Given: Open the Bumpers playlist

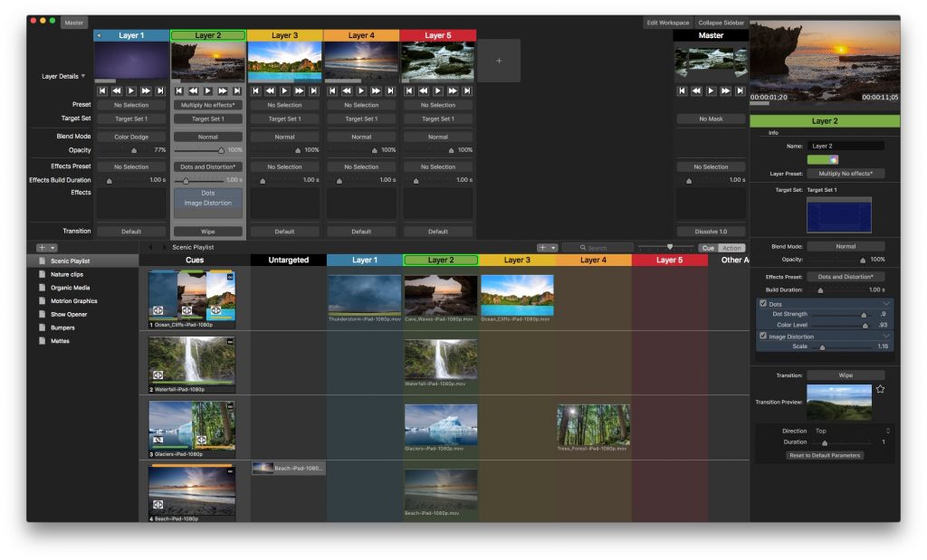Looking at the screenshot, I should [62, 327].
